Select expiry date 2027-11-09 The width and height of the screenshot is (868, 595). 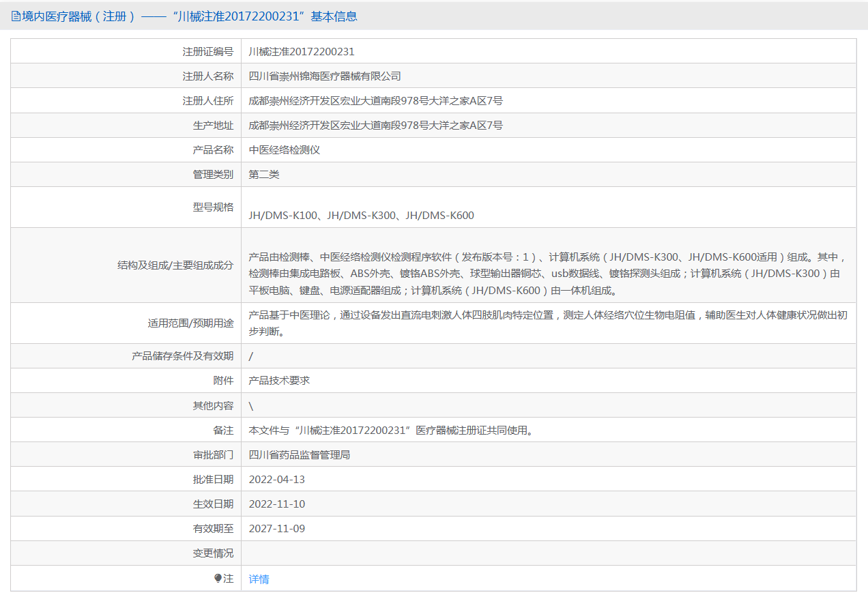[x=277, y=528]
